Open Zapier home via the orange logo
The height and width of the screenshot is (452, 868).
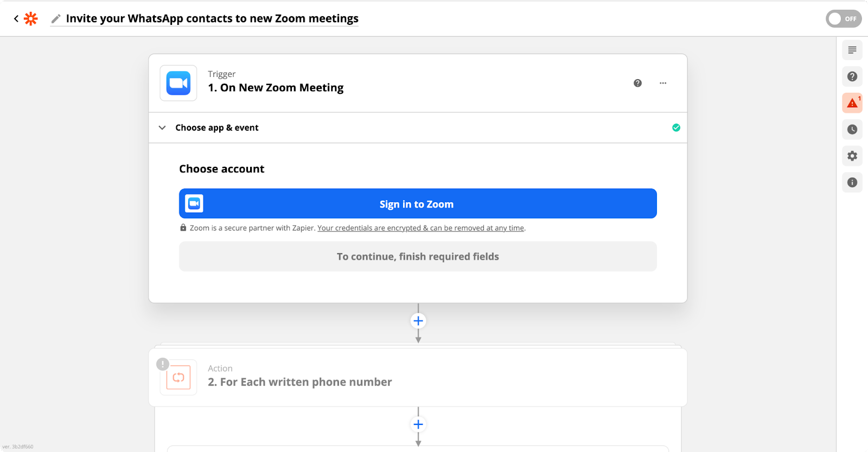tap(31, 18)
